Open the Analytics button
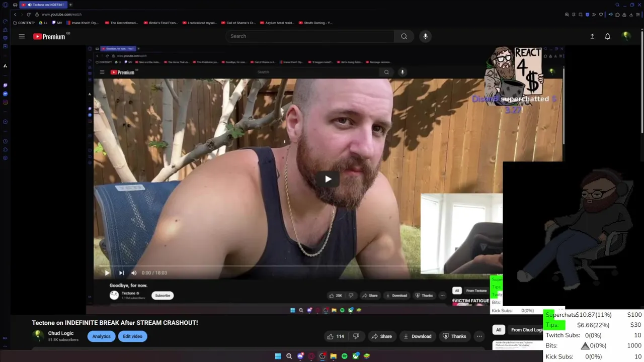The height and width of the screenshot is (362, 644). coord(101,336)
